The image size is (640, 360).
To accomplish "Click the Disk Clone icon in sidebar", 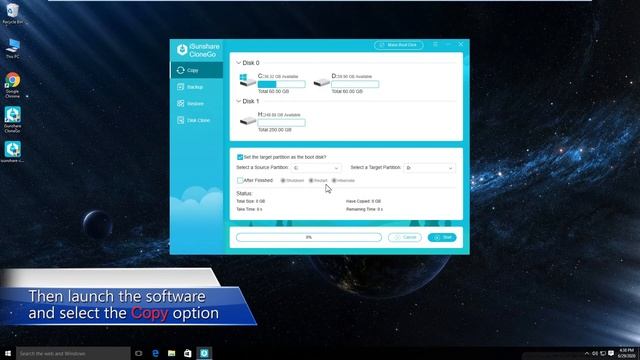I will [181, 120].
